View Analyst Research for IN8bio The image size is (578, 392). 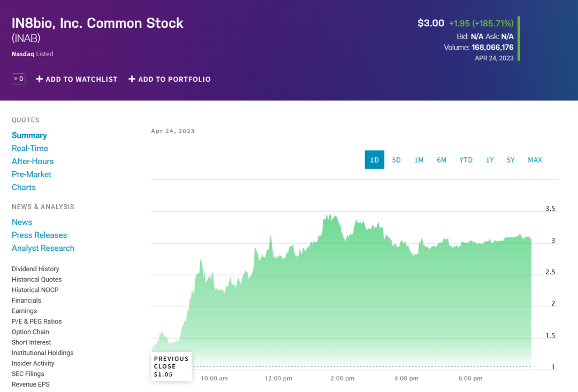[43, 248]
